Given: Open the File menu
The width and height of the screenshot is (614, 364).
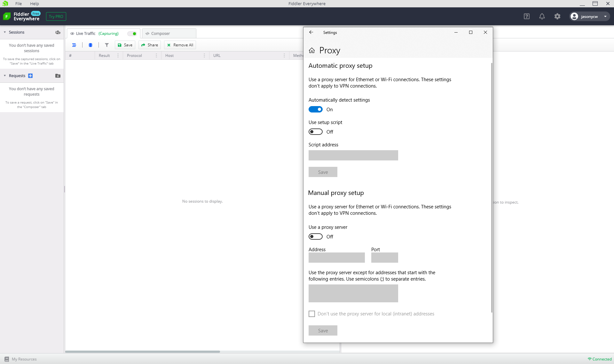Looking at the screenshot, I should coord(19,4).
